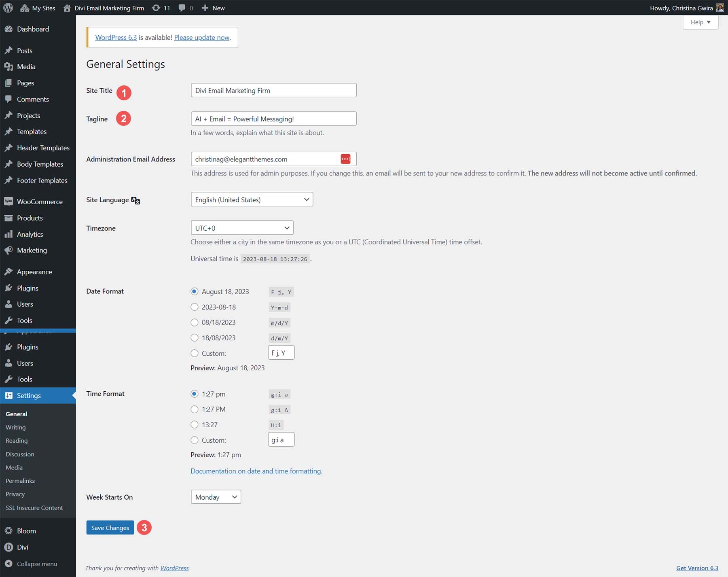The width and height of the screenshot is (728, 577).
Task: Follow the Please update now link
Action: click(202, 37)
